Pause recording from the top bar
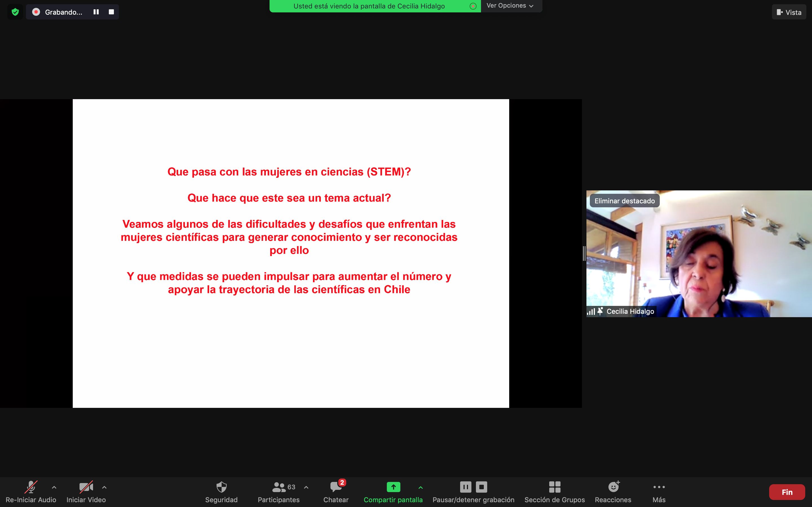Viewport: 812px width, 507px height. tap(96, 12)
